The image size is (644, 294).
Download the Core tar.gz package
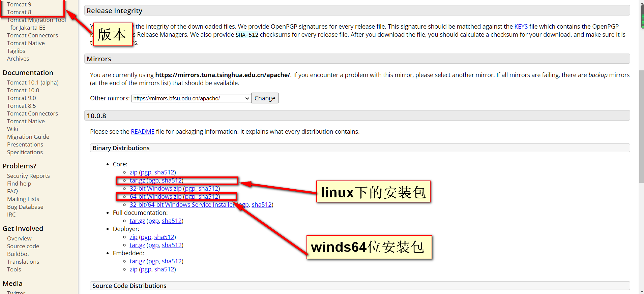coord(137,181)
